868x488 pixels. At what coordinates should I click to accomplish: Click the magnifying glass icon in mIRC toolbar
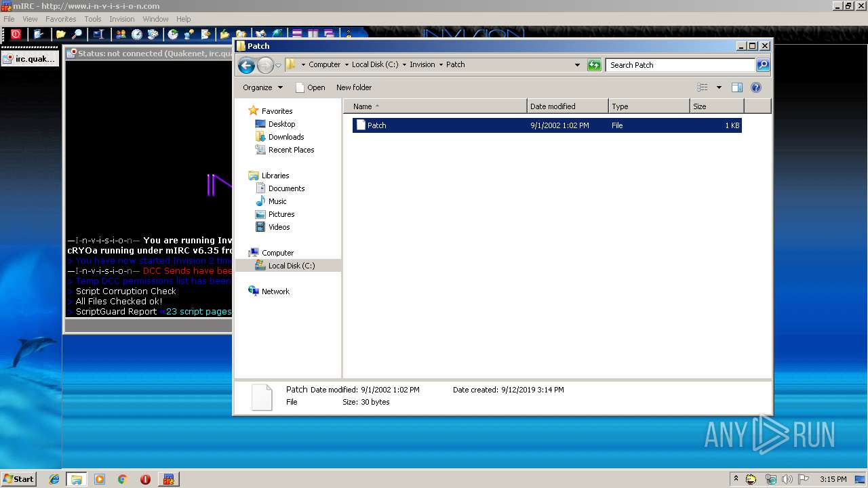[x=77, y=34]
